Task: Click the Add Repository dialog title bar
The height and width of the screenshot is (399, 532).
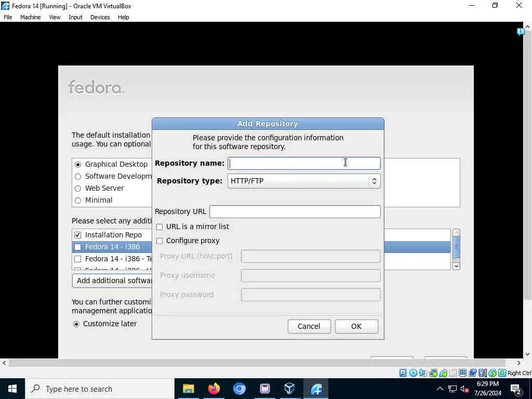Action: coord(268,124)
